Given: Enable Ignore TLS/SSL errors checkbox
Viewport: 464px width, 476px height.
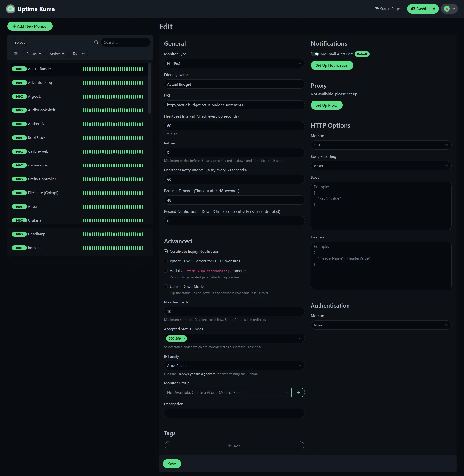Looking at the screenshot, I should tap(166, 261).
